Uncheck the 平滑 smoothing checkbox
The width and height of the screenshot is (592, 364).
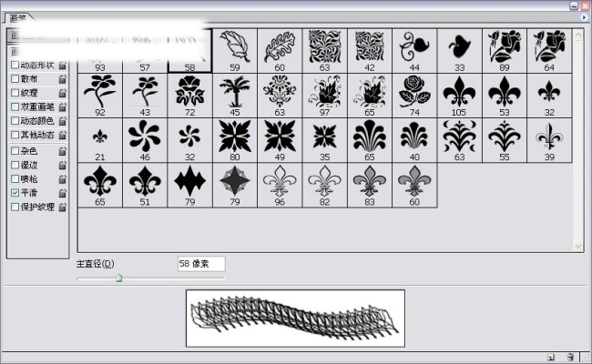point(15,193)
